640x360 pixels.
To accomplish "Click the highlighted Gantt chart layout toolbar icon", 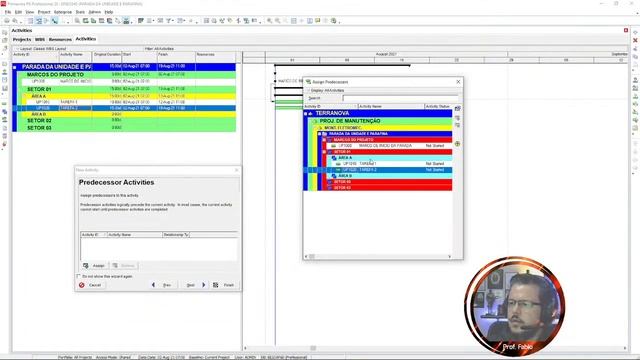I will pos(38,21).
